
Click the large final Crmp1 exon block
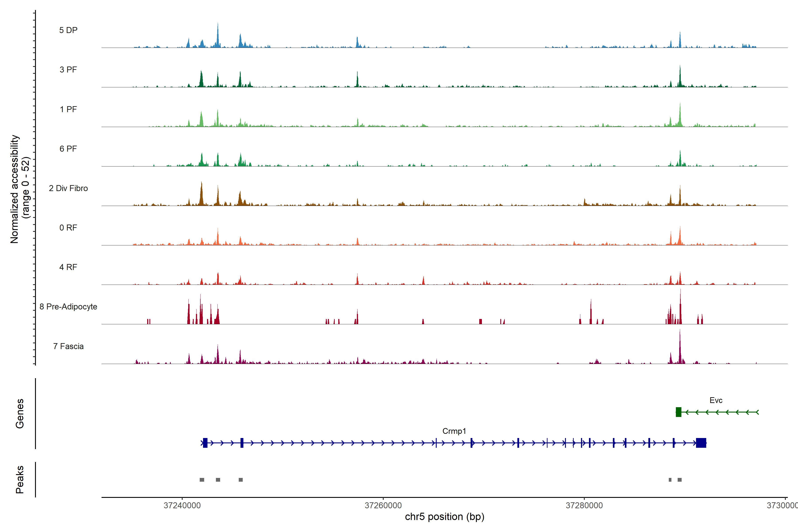(x=701, y=443)
